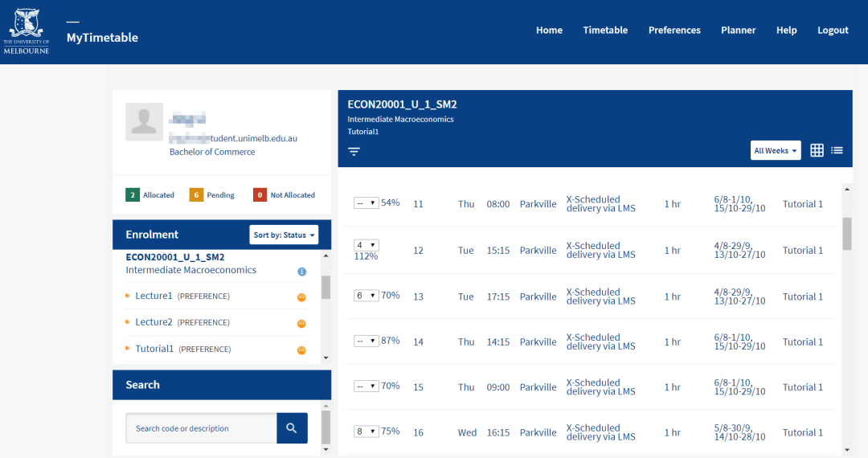Open preference dropdown for activity 15
The width and height of the screenshot is (868, 458).
pos(366,386)
